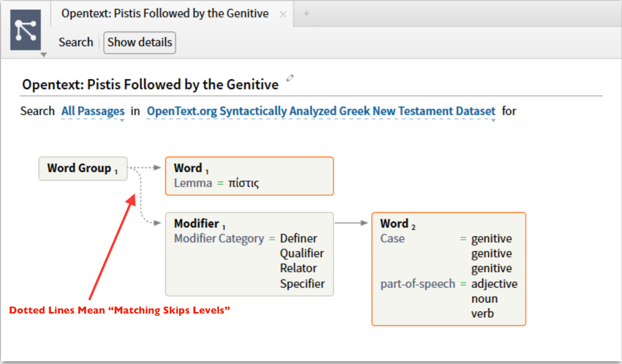622x364 pixels.
Task: Click the dotted arrow into Word 1
Action: 145,168
